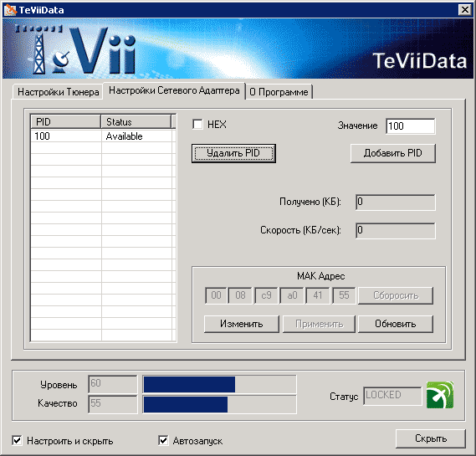Click the Добавить PID button

click(393, 153)
